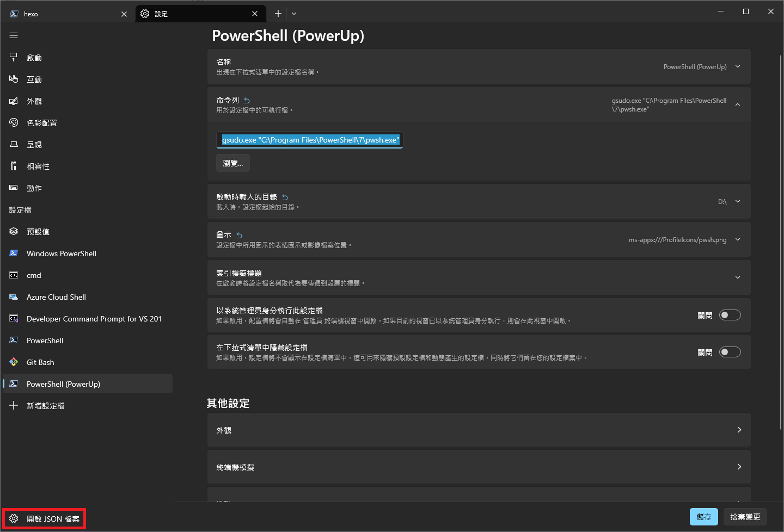
Task: Toggle 以系統管理員身分執行此設定檔 switch
Action: pyautogui.click(x=730, y=315)
